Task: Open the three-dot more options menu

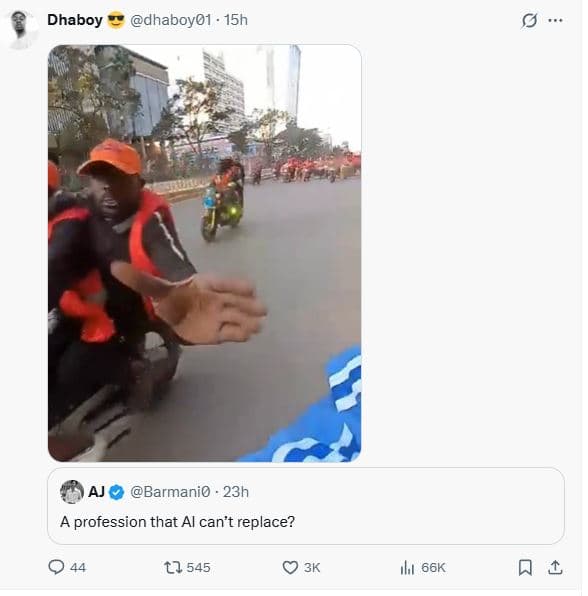Action: (x=555, y=21)
